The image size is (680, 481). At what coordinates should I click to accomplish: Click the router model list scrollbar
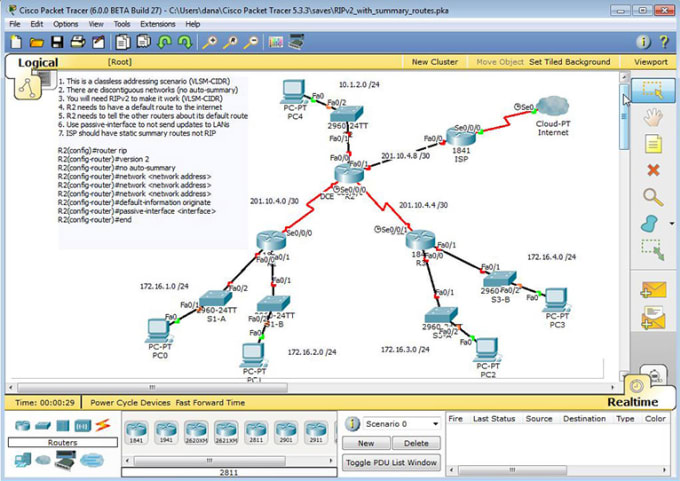(209, 460)
